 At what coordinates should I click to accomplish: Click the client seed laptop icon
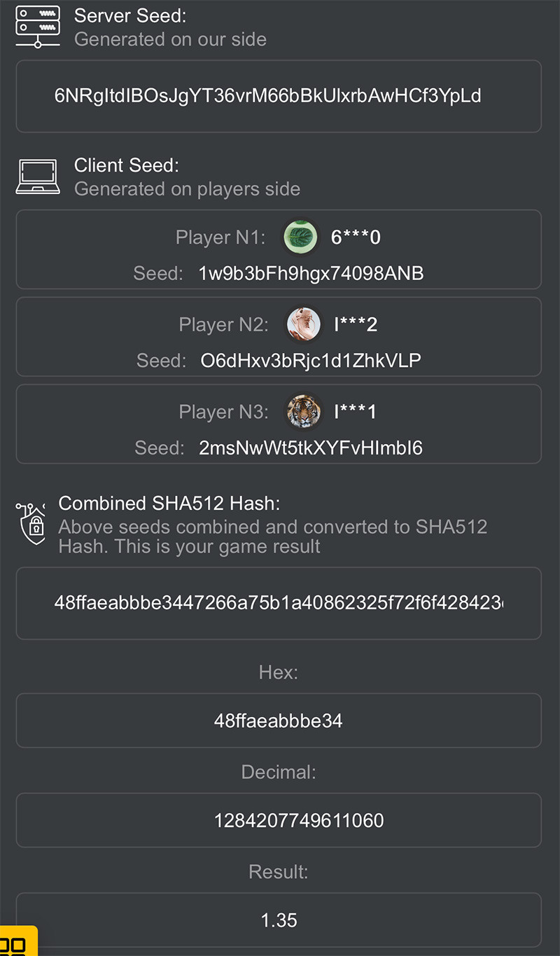(x=37, y=176)
